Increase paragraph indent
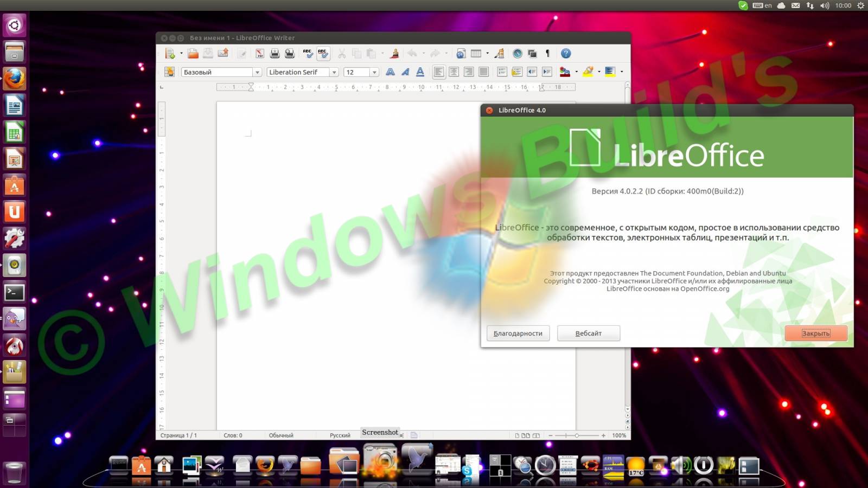This screenshot has width=868, height=488. (547, 72)
